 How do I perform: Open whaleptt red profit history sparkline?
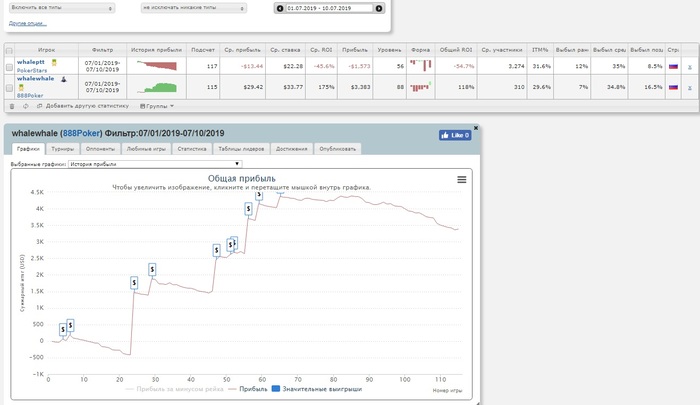(x=157, y=66)
